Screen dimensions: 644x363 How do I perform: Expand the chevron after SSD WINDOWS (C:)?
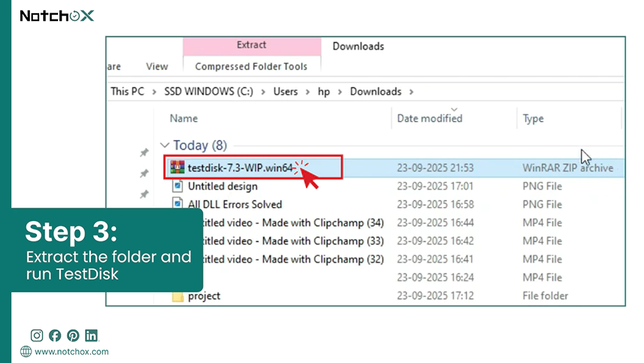tap(263, 92)
